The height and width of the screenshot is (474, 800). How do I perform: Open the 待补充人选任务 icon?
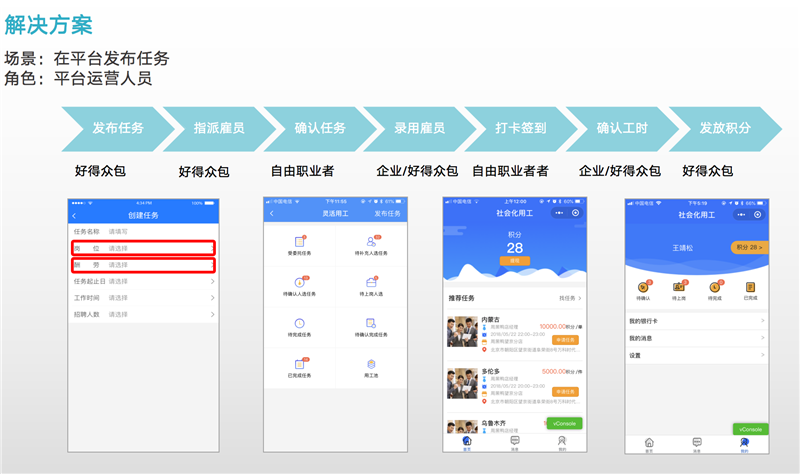tap(371, 242)
